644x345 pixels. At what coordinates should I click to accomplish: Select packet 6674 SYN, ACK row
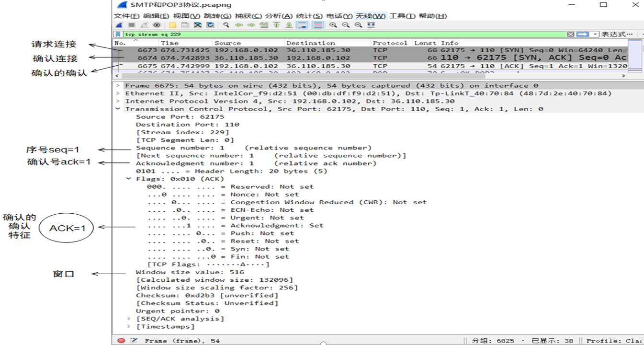pyautogui.click(x=371, y=58)
